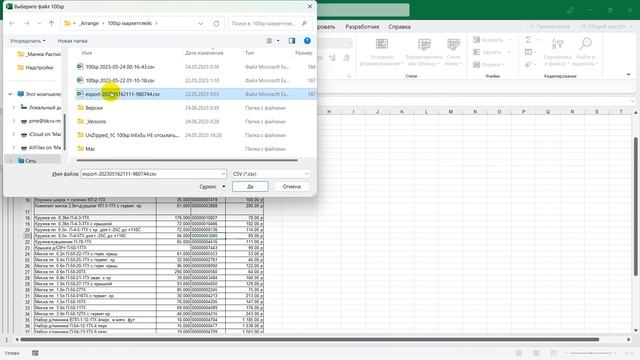Open the CSV file type dropdown
This screenshot has height=360, width=640.
(x=270, y=174)
